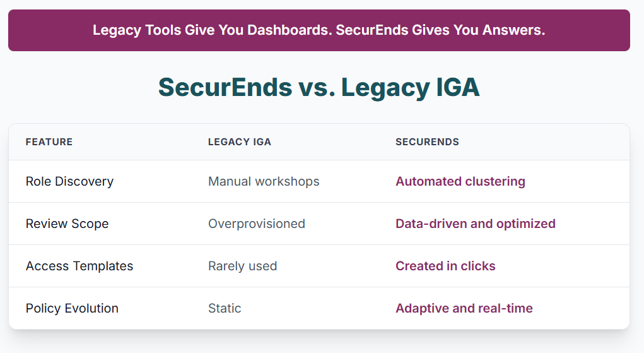Click the purple Legacy Tools banner

(x=319, y=30)
